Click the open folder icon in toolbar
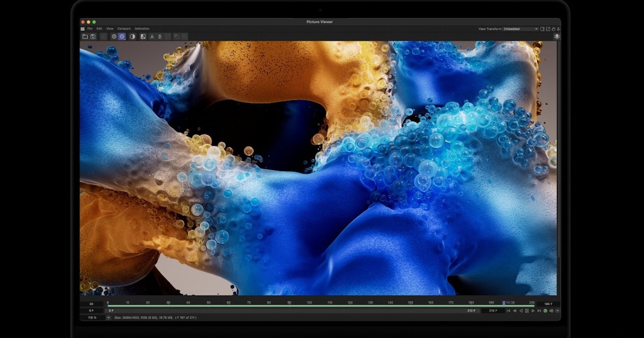 85,36
